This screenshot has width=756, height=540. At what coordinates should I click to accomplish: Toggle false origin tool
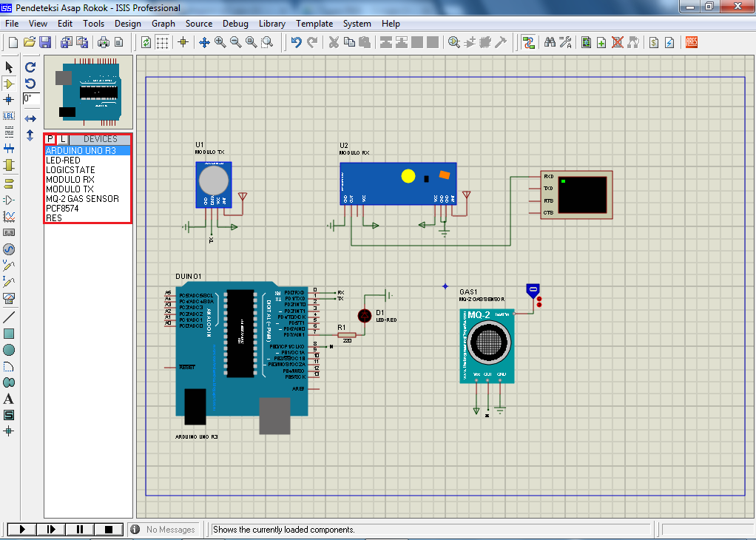click(183, 42)
